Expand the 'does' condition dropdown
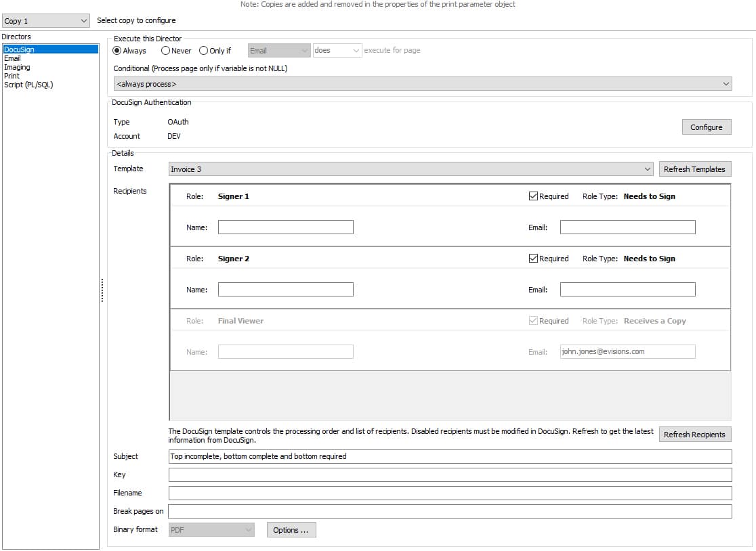The image size is (756, 551). (357, 50)
